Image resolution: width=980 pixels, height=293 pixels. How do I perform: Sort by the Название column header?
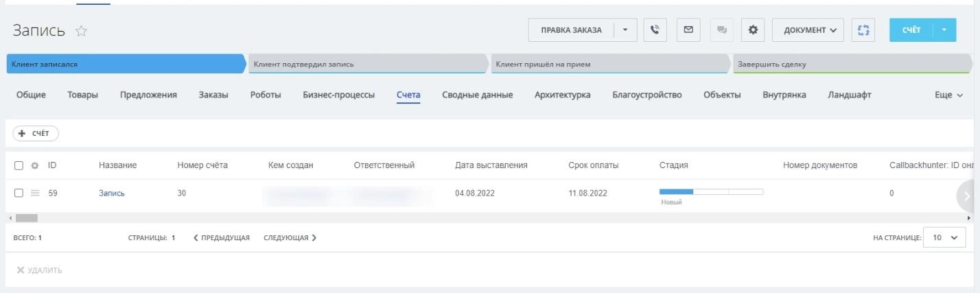click(x=117, y=165)
